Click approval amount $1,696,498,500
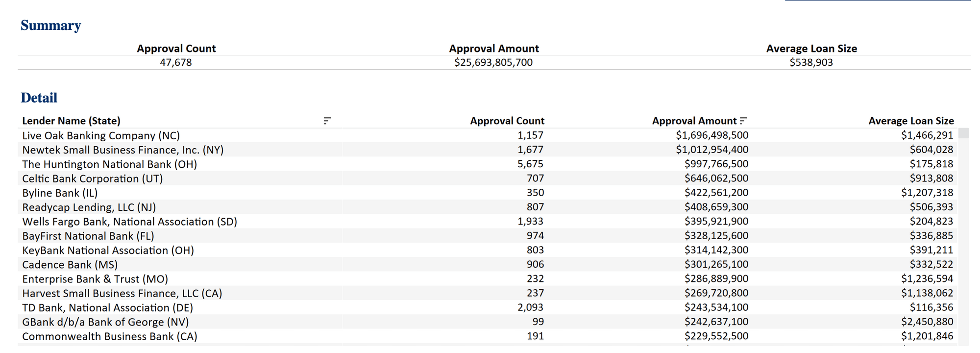980x353 pixels. point(712,135)
